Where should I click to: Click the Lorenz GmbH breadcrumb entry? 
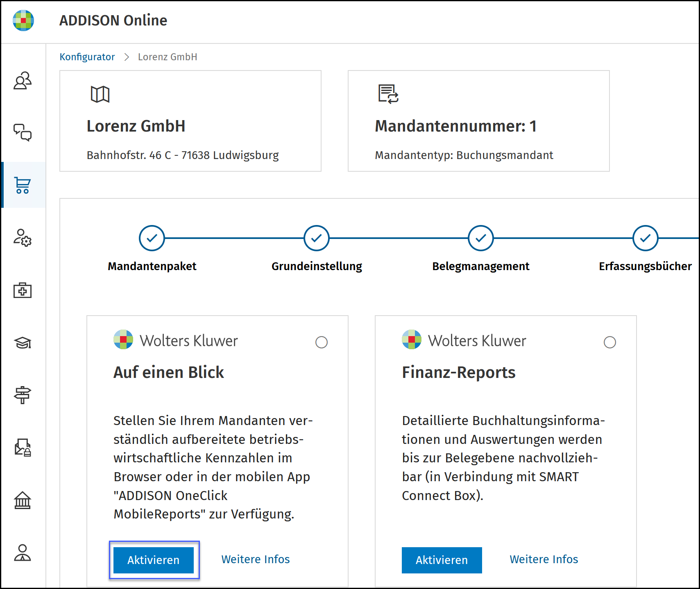(168, 57)
